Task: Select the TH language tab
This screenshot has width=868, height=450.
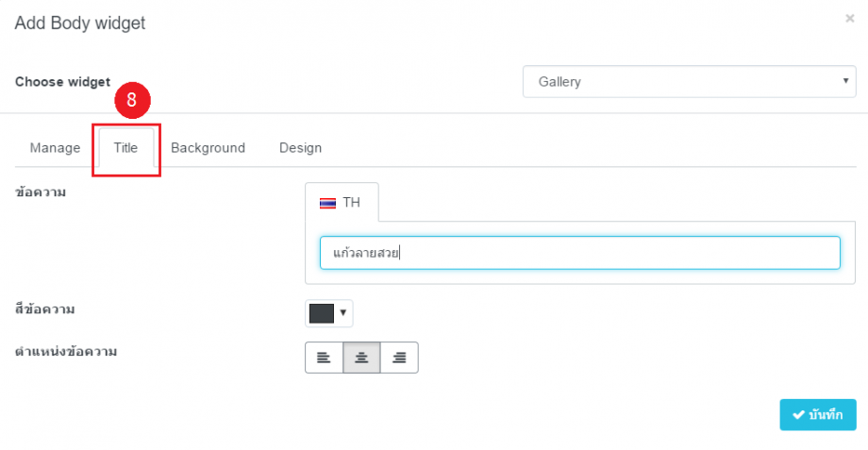Action: pos(342,203)
